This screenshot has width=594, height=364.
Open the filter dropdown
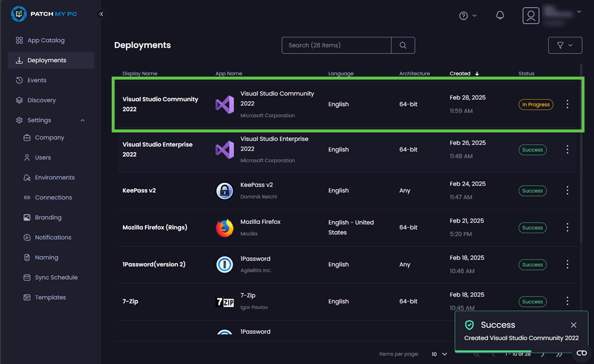[x=565, y=46]
